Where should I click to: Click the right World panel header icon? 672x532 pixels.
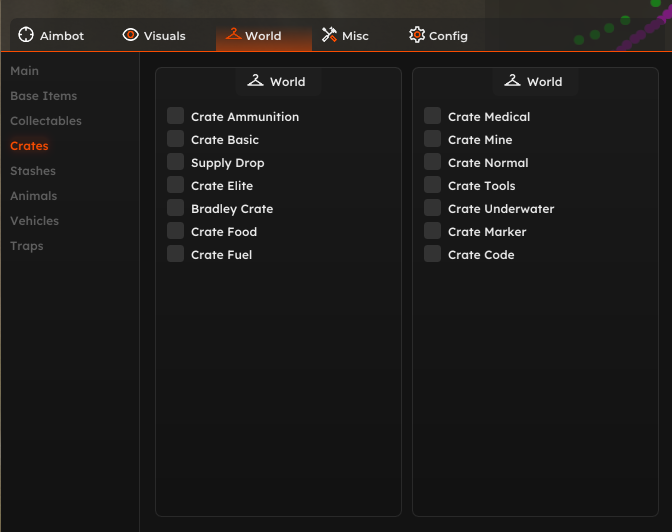click(512, 80)
